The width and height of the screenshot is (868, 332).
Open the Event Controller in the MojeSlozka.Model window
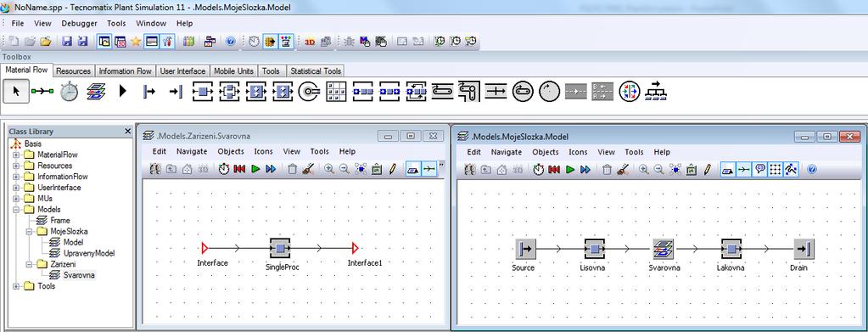[539, 170]
